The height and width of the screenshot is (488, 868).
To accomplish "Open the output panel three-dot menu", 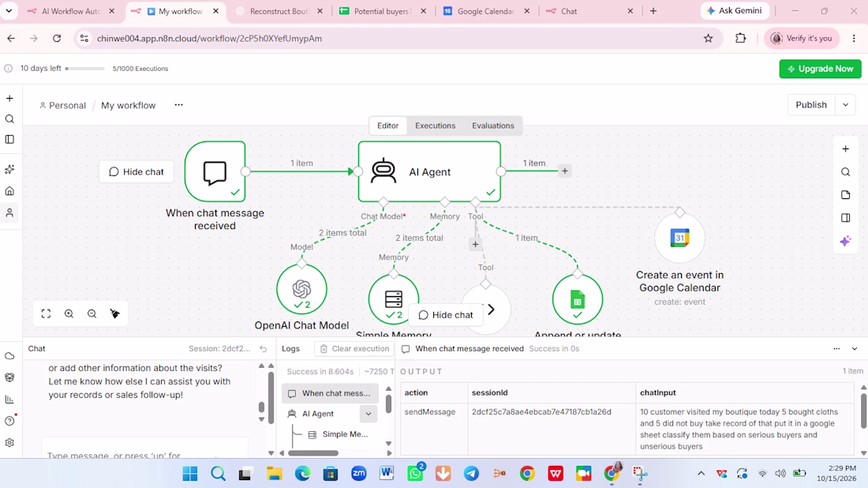I will pyautogui.click(x=836, y=349).
